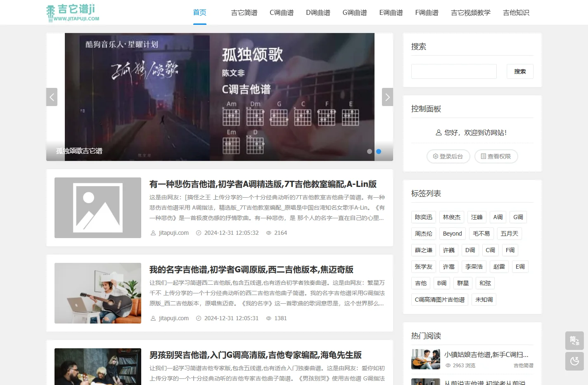
Task: Select the E调 tag
Action: [x=520, y=267]
